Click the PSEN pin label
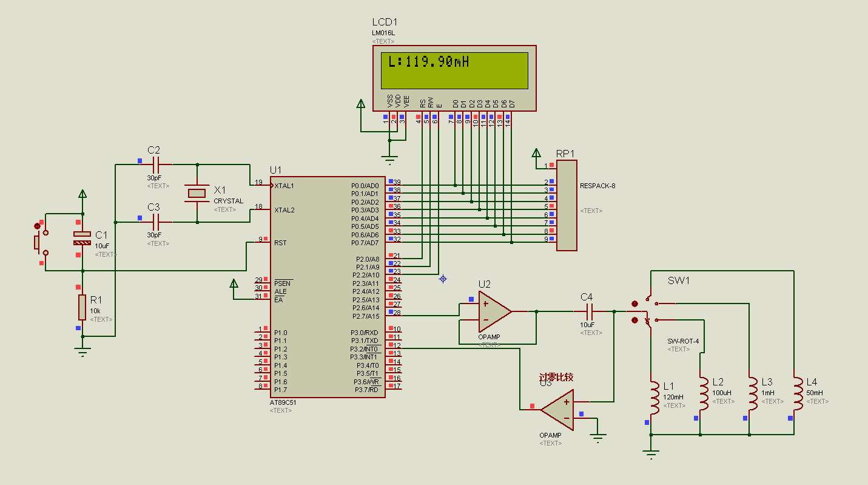 (282, 283)
